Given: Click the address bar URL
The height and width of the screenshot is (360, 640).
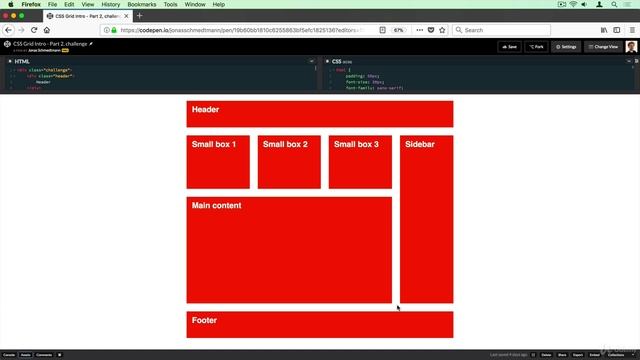Looking at the screenshot, I should pos(242,30).
